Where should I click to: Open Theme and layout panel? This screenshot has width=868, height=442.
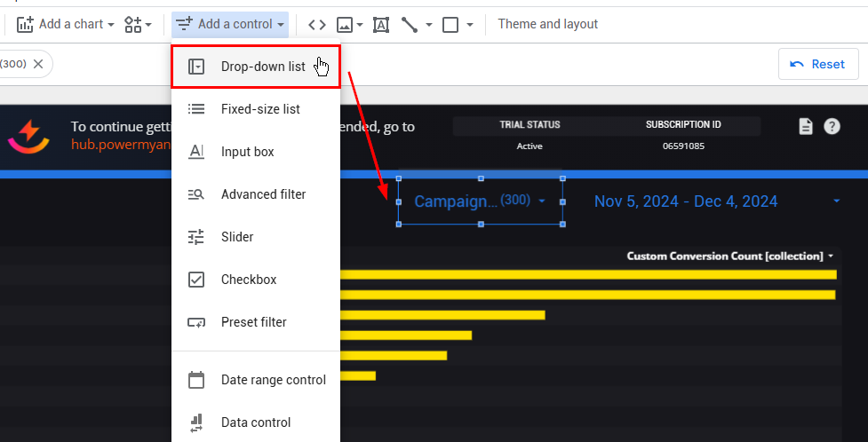pos(547,24)
